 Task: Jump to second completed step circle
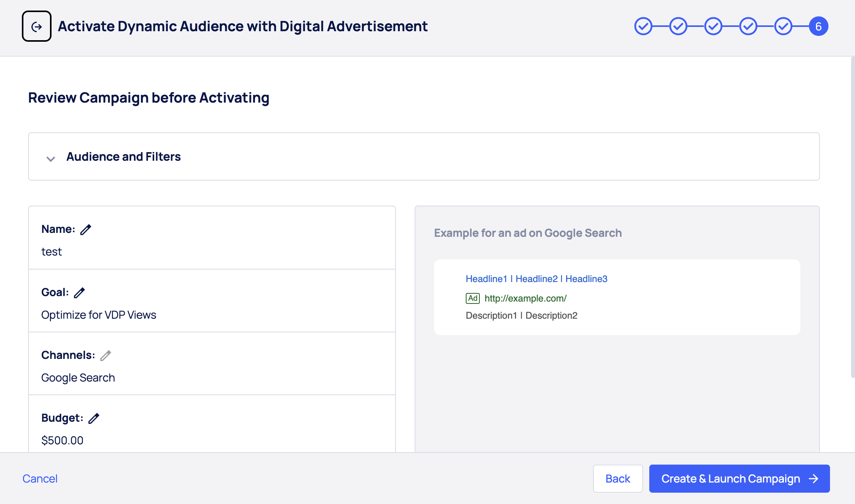[678, 26]
